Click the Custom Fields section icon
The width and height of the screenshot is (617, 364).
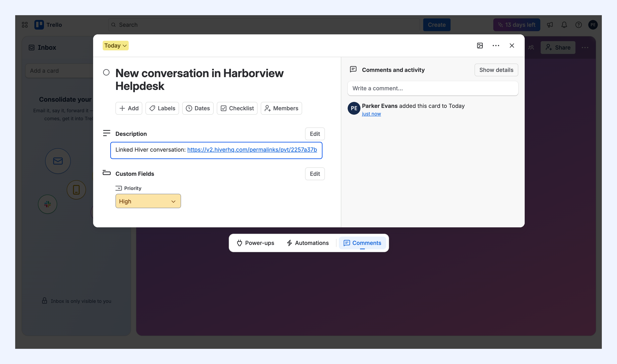click(x=106, y=173)
